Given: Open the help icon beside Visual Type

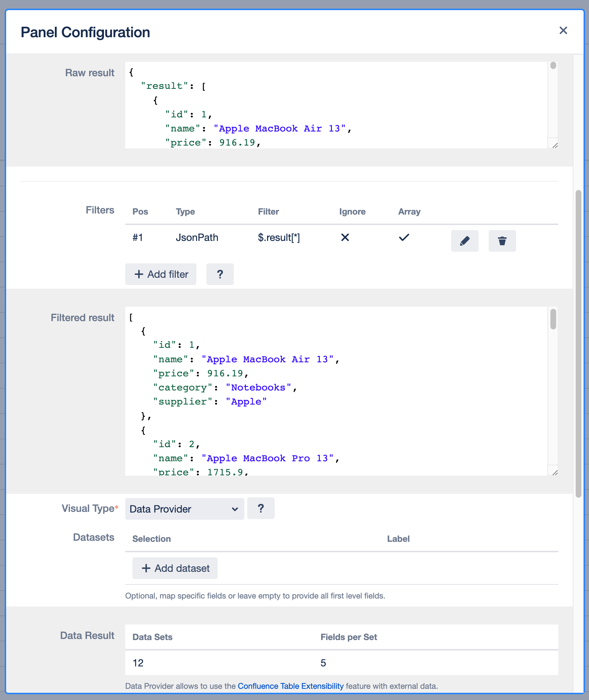Looking at the screenshot, I should coord(261,508).
